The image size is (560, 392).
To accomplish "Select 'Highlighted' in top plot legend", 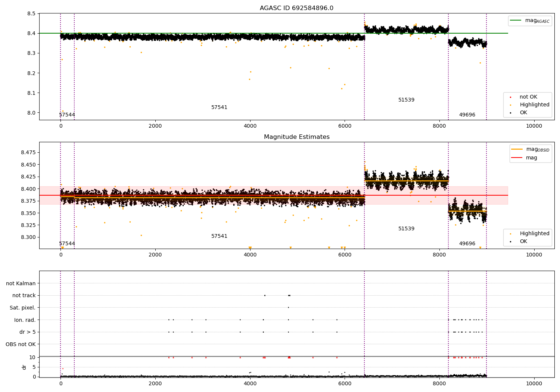I will point(530,105).
